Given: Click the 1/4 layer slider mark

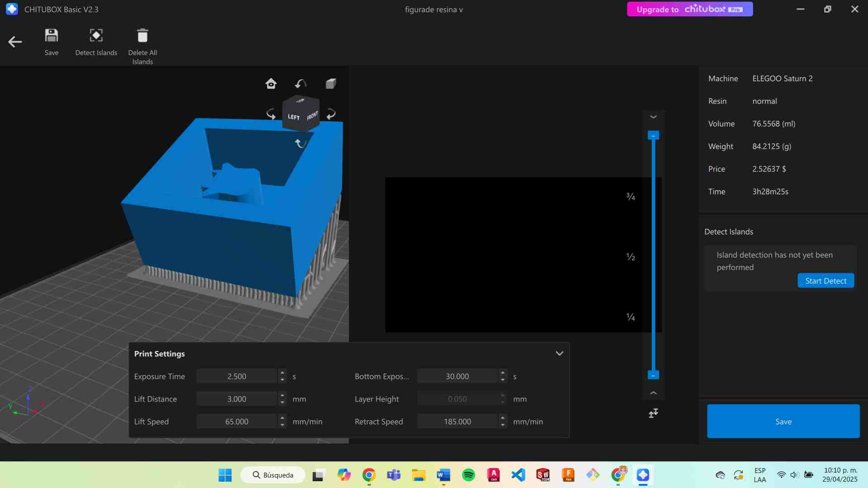Looking at the screenshot, I should [x=630, y=317].
